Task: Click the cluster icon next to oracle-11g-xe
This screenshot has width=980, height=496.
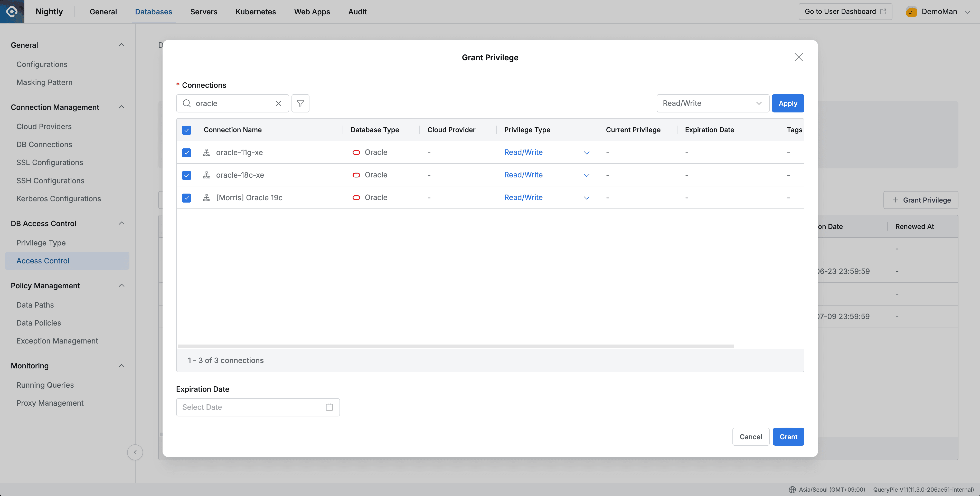Action: 206,152
